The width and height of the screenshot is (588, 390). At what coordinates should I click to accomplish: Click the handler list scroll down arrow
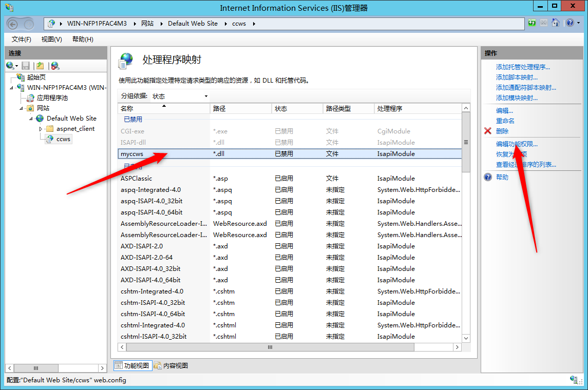click(466, 338)
